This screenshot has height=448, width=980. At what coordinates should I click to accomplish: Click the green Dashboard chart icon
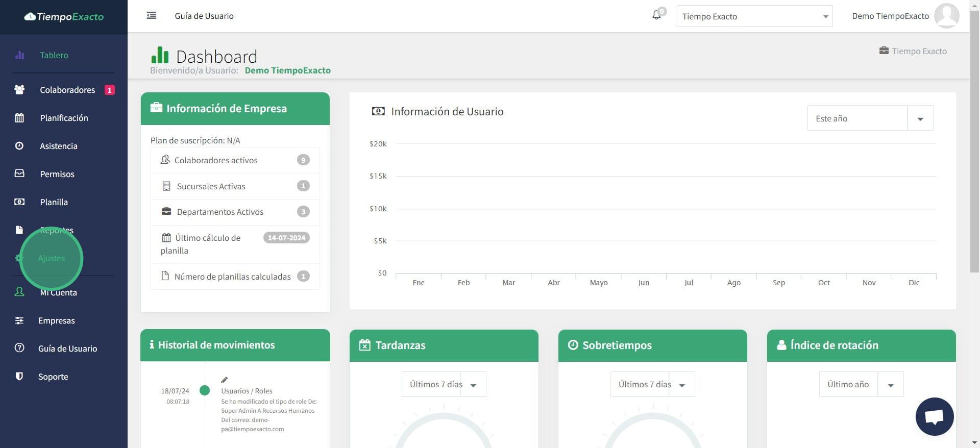click(160, 55)
